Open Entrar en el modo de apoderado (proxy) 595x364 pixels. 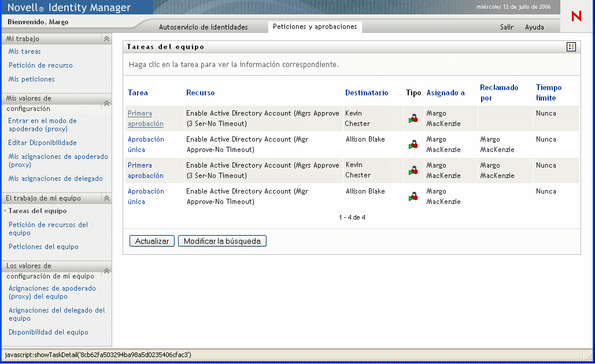point(43,125)
